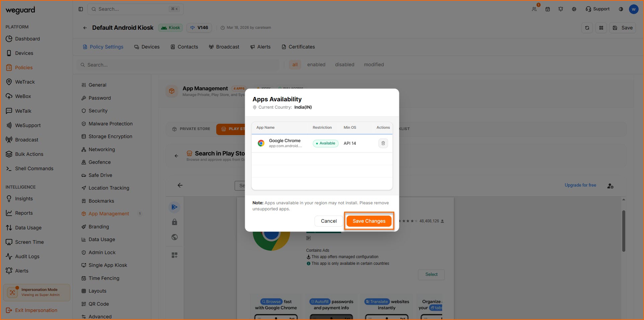Viewport: 644px width, 320px height.
Task: Go back using the arrow beside Default Android Kiosk
Action: (85, 28)
